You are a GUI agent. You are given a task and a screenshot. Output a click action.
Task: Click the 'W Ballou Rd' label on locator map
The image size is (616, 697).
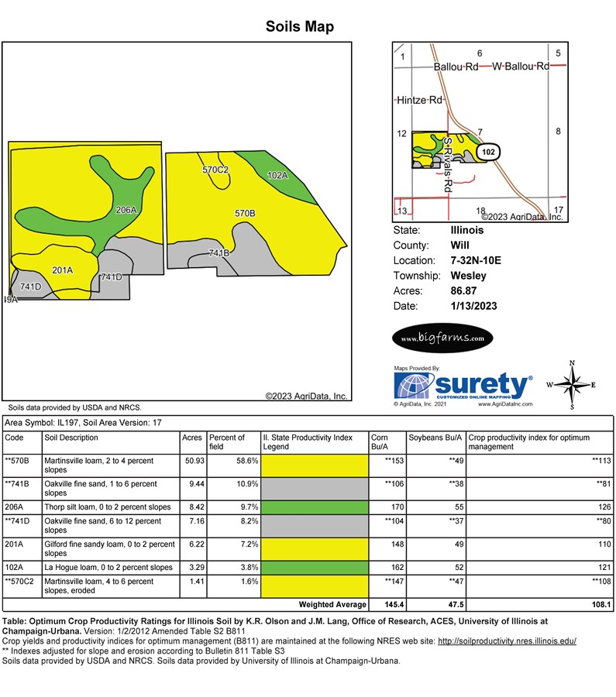pos(521,67)
